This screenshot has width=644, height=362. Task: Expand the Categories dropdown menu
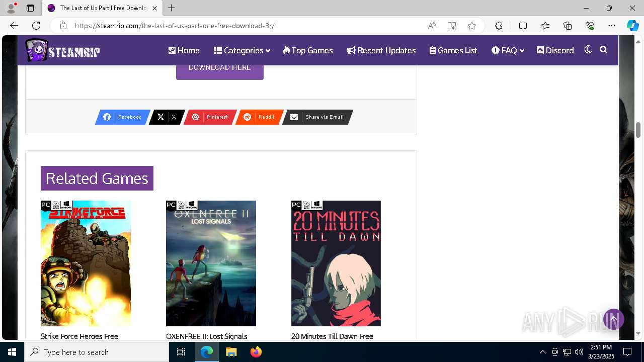click(x=242, y=50)
